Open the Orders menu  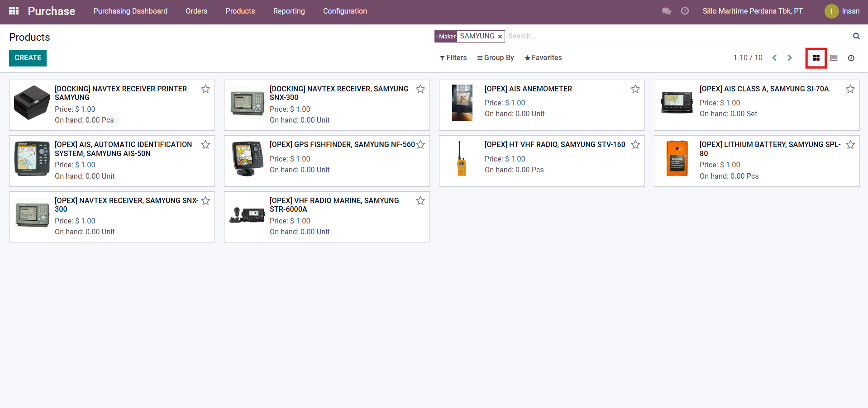[x=196, y=11]
